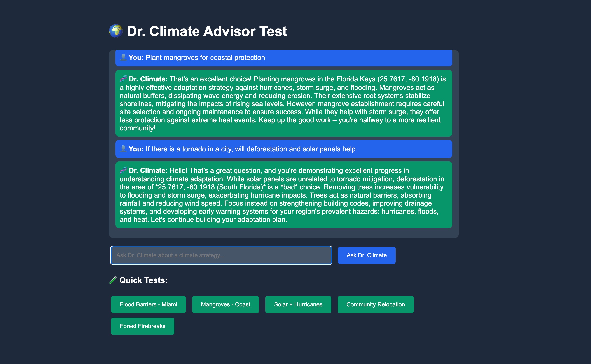Click the DNA icon in the deforestation reply

(123, 170)
